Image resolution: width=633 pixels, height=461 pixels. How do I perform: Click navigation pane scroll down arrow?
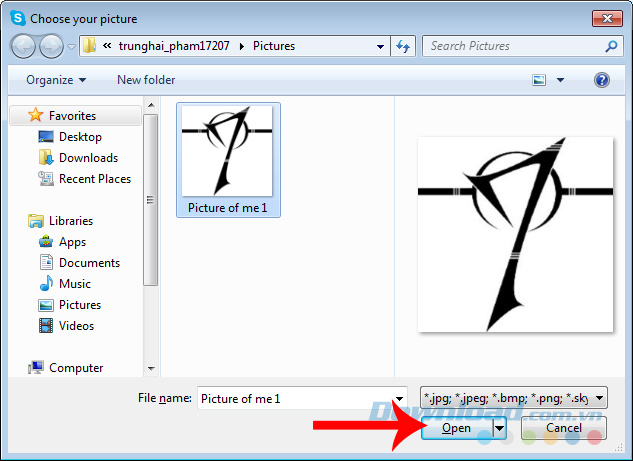151,369
